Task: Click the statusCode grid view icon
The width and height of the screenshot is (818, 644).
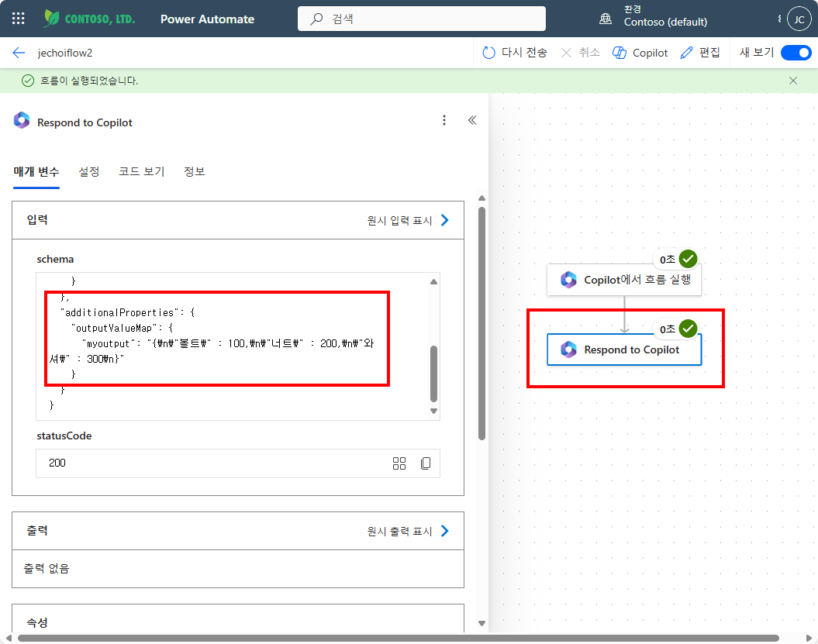Action: [x=399, y=463]
